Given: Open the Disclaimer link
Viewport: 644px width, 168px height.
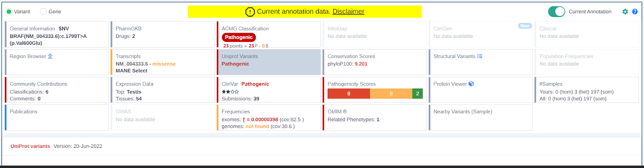Looking at the screenshot, I should [x=348, y=12].
